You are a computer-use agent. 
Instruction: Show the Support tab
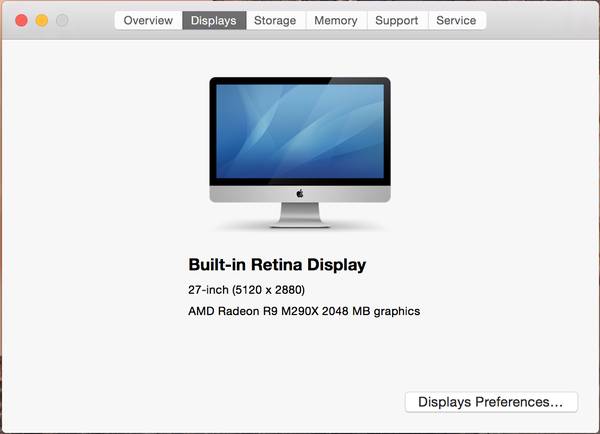coord(397,20)
